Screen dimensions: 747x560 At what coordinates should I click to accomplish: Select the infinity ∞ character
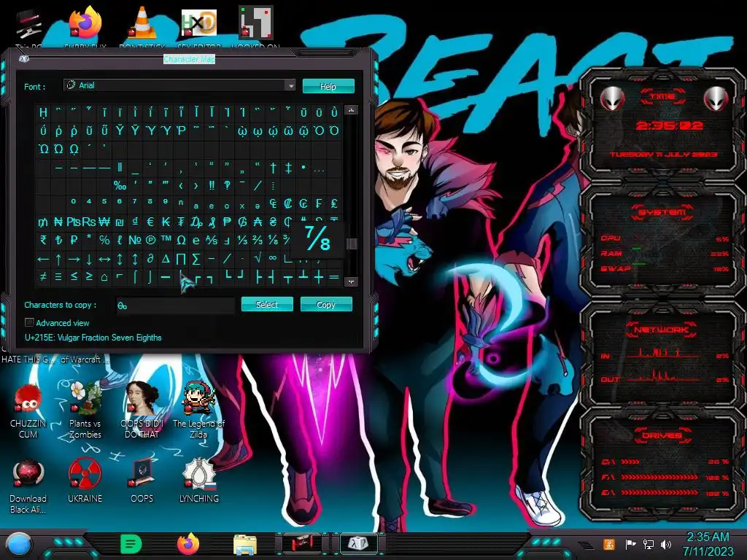click(x=273, y=258)
